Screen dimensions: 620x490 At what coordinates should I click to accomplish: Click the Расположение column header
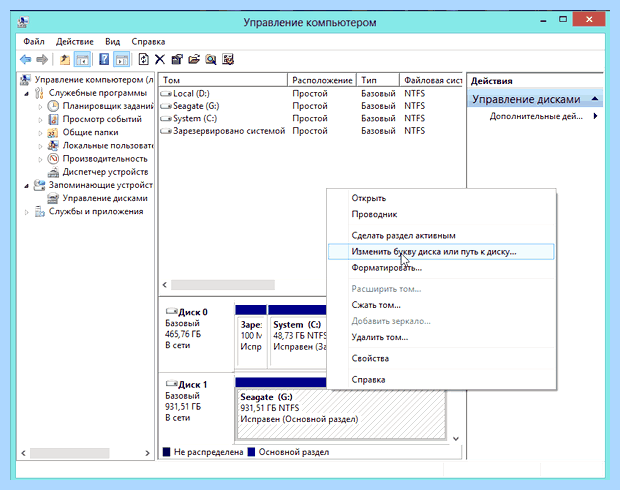(322, 80)
